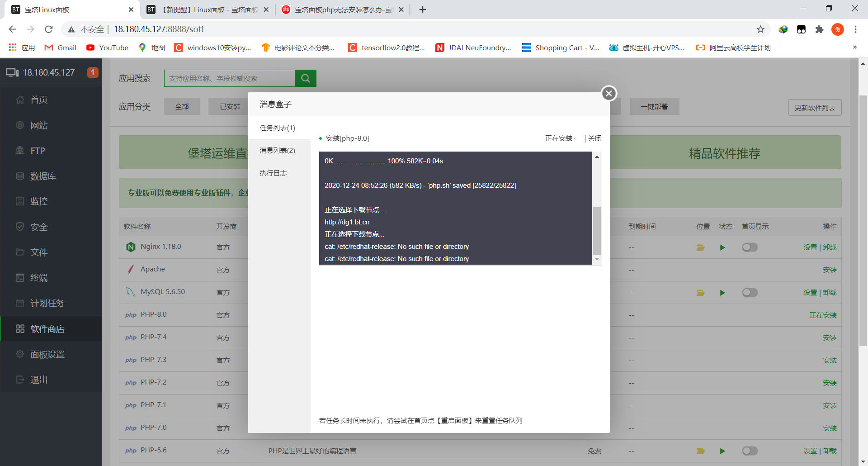
Task: Open a new browser tab
Action: (422, 10)
